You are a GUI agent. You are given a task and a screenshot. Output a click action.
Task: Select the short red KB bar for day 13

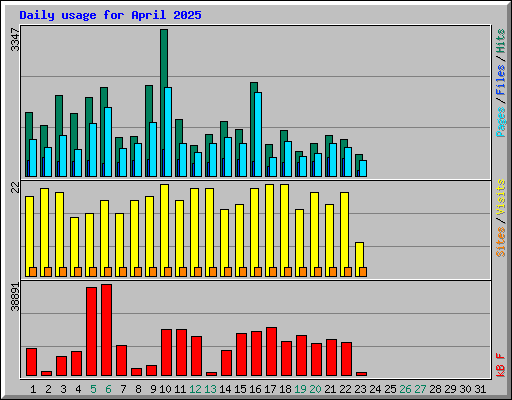[212, 374]
